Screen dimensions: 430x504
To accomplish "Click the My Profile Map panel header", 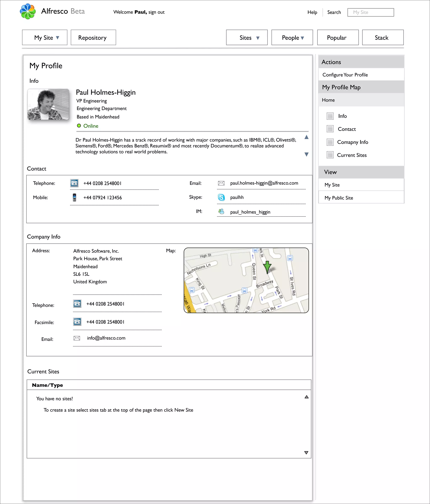I will click(x=361, y=87).
